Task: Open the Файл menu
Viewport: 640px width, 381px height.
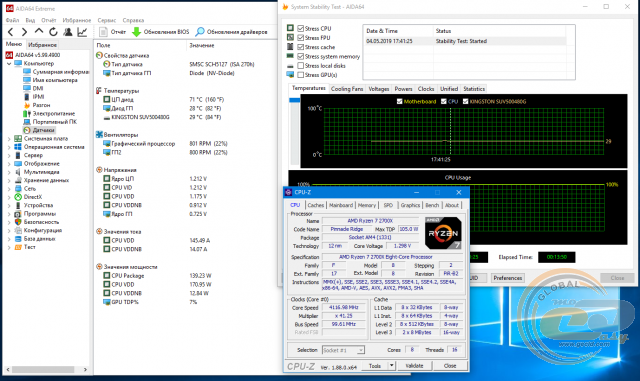Action: click(x=12, y=20)
